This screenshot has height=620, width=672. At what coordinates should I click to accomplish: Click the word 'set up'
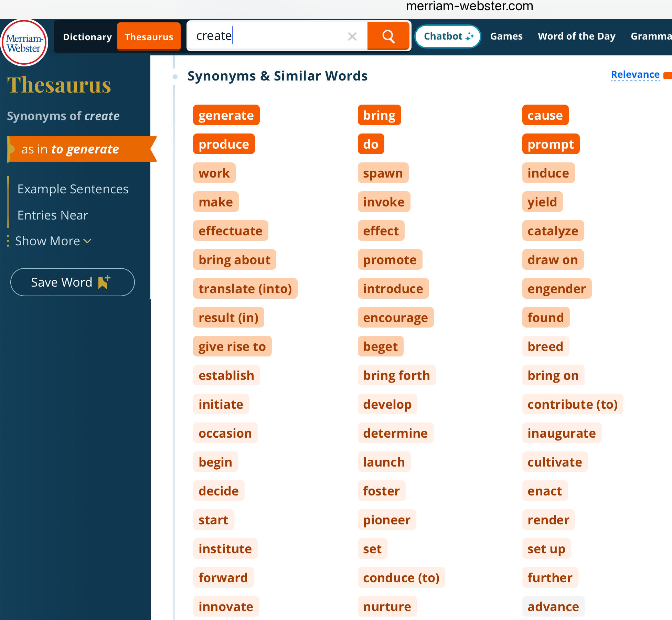(x=546, y=548)
